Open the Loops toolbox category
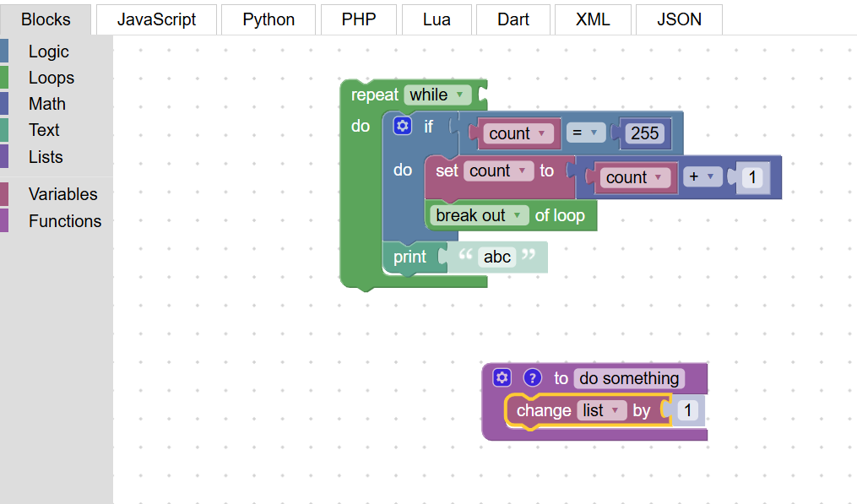The width and height of the screenshot is (857, 504). (x=57, y=78)
